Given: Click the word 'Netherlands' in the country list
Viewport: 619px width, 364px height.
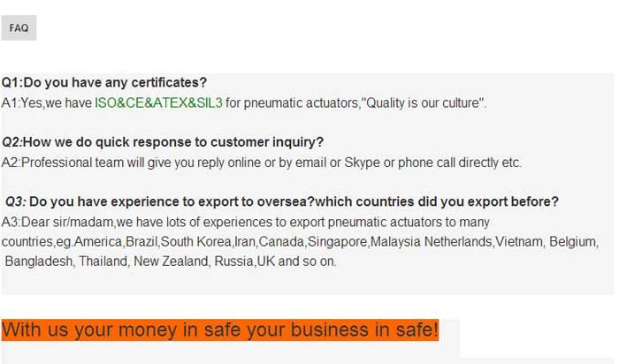Looking at the screenshot, I should pos(458,241).
